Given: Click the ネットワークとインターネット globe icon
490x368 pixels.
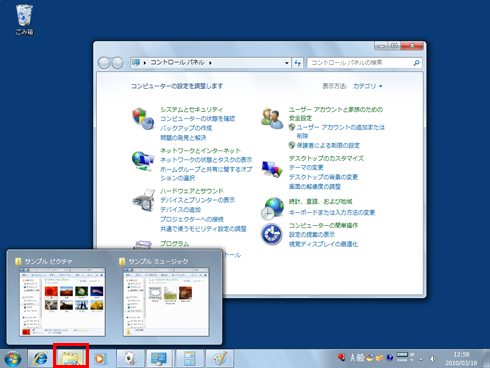Looking at the screenshot, I should [143, 161].
